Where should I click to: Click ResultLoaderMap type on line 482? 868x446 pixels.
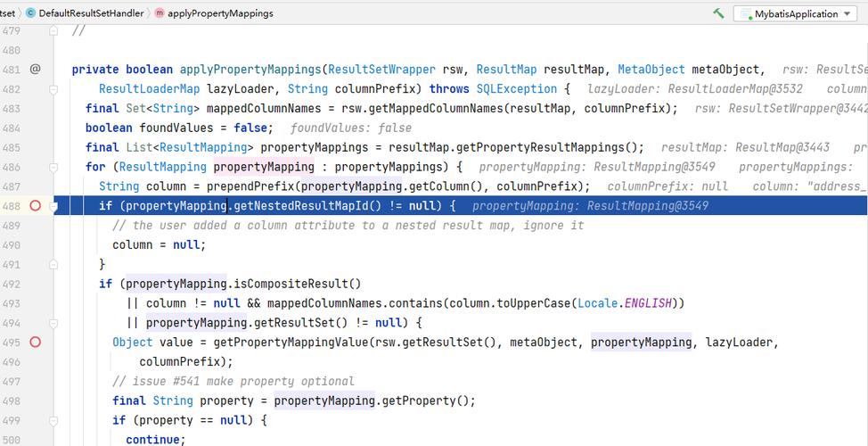150,88
